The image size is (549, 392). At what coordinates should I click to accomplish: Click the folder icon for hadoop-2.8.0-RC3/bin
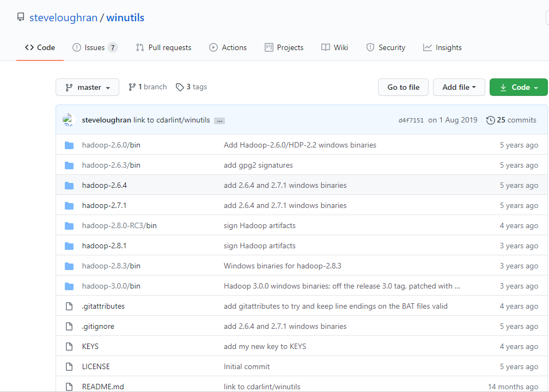point(69,226)
